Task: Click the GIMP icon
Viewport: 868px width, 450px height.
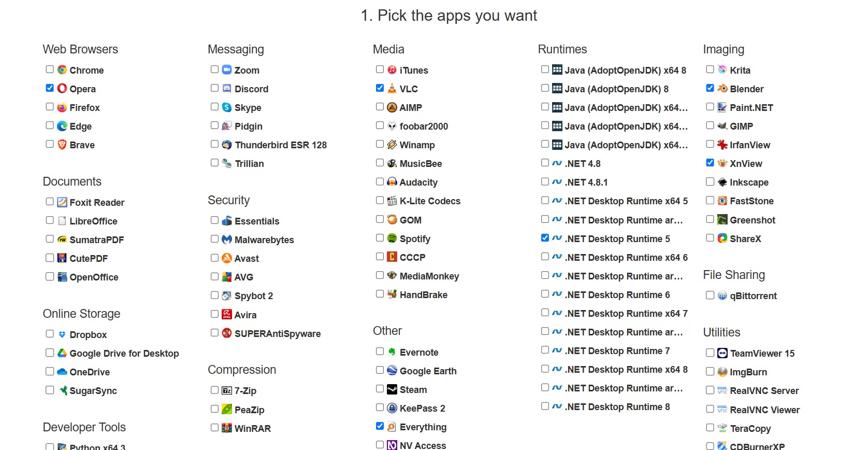Action: pyautogui.click(x=722, y=126)
